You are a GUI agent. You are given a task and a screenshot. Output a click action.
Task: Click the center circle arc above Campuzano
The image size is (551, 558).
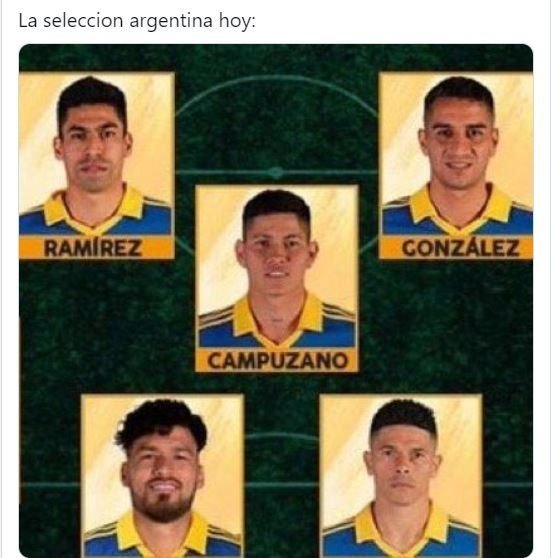click(277, 79)
